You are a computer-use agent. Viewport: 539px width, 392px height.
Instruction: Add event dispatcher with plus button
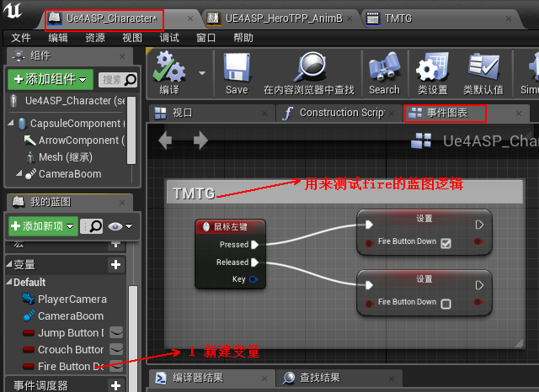(x=115, y=385)
